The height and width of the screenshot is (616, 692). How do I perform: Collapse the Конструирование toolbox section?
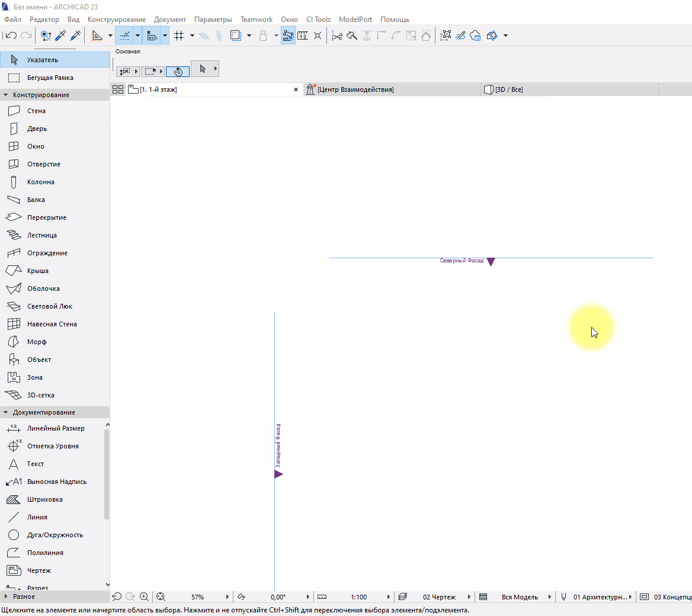pyautogui.click(x=6, y=95)
